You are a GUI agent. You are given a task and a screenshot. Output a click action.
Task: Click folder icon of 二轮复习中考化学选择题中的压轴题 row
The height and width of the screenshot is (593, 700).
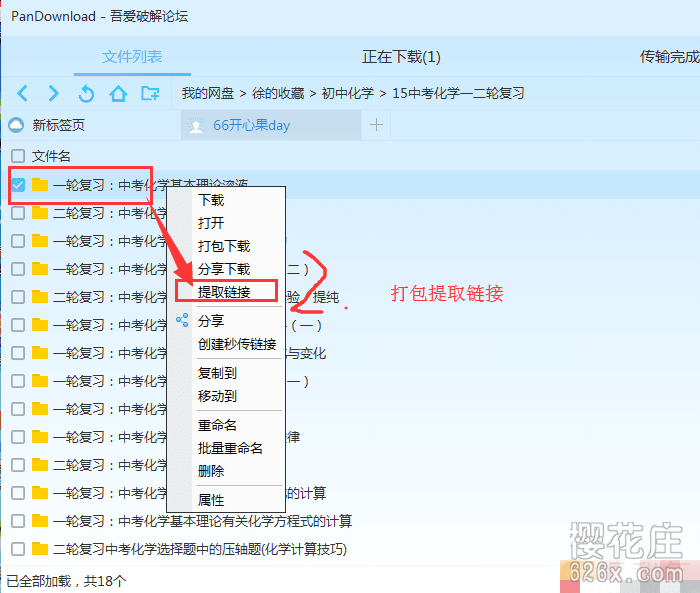point(40,548)
